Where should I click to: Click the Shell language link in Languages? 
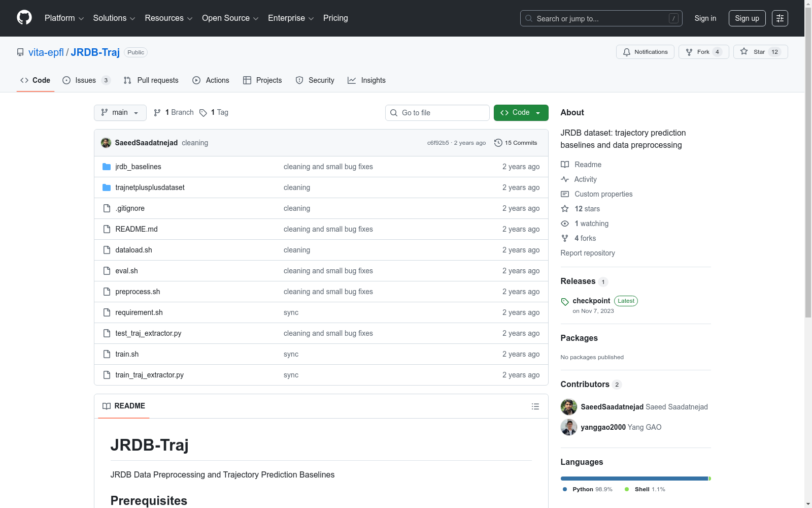(x=645, y=489)
